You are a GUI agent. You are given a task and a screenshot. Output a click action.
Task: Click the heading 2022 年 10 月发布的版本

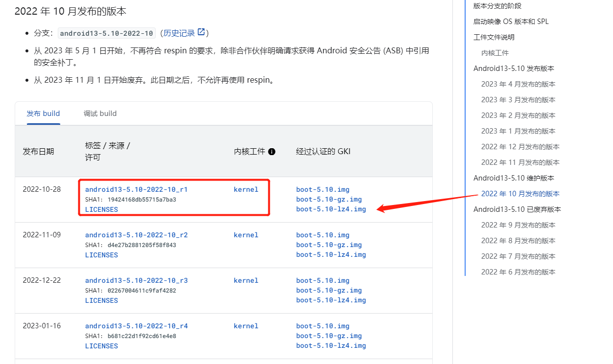point(71,11)
